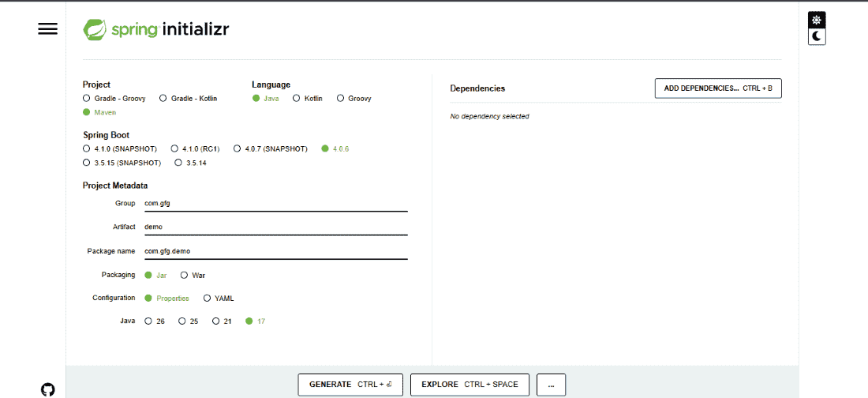Choose Java language
This screenshot has width=868, height=398.
tap(266, 99)
